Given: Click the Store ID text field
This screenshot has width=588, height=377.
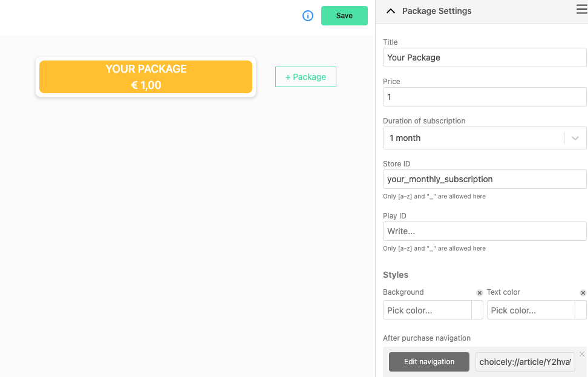Looking at the screenshot, I should (484, 179).
